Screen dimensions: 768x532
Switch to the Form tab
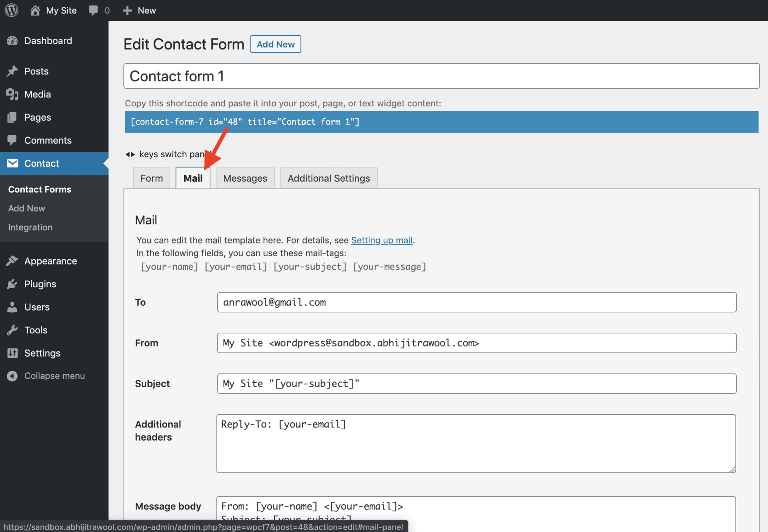(151, 178)
